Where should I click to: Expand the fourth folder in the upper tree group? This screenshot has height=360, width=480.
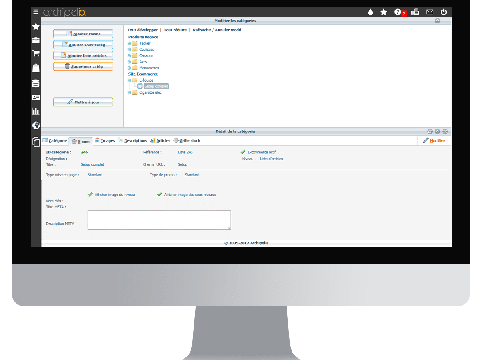[129, 62]
